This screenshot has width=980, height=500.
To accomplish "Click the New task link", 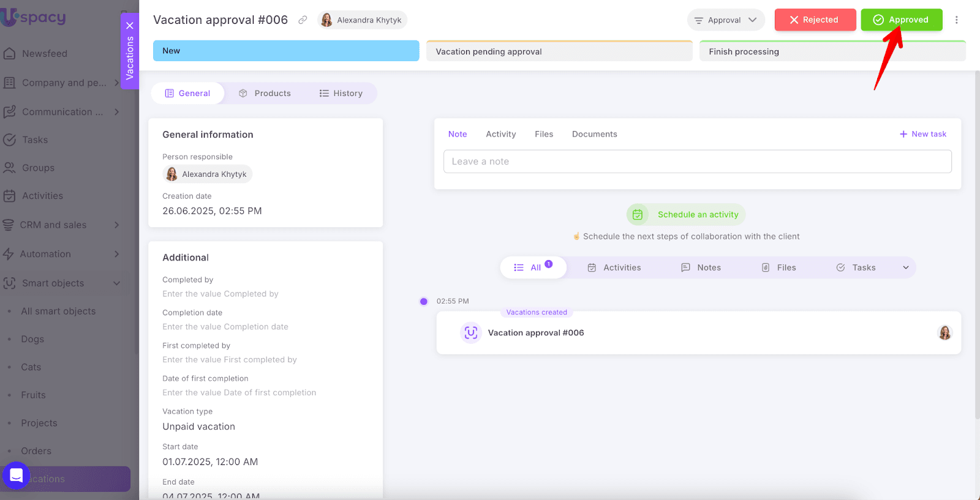I will coord(923,134).
